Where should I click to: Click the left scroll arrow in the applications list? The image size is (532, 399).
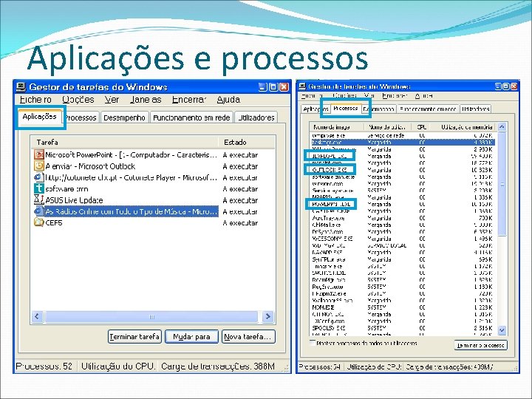click(37, 316)
